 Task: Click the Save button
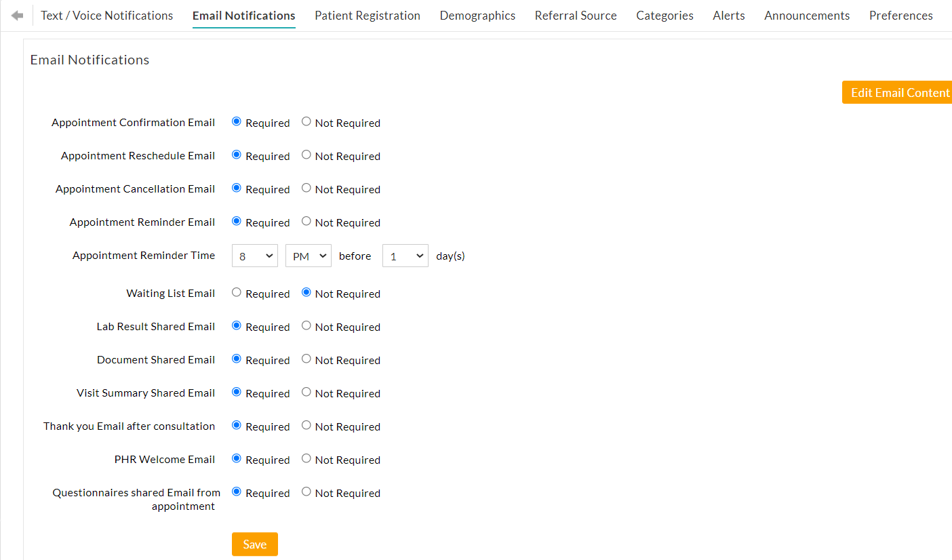point(254,544)
